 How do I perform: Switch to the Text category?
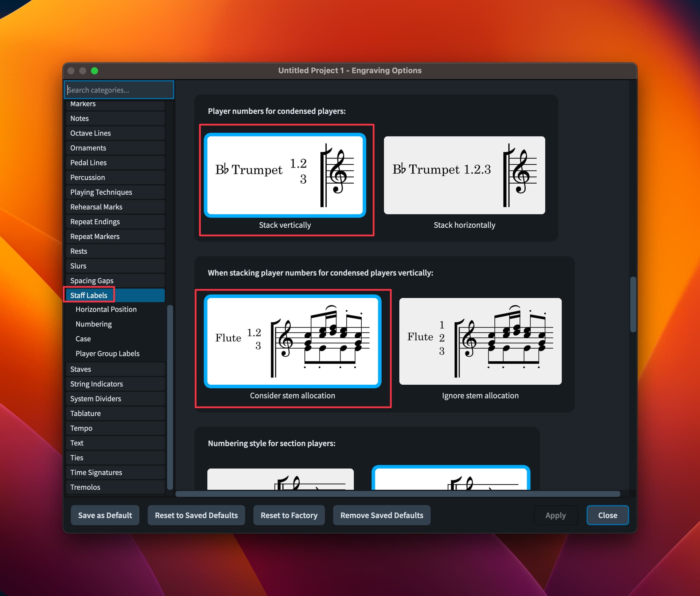(115, 443)
